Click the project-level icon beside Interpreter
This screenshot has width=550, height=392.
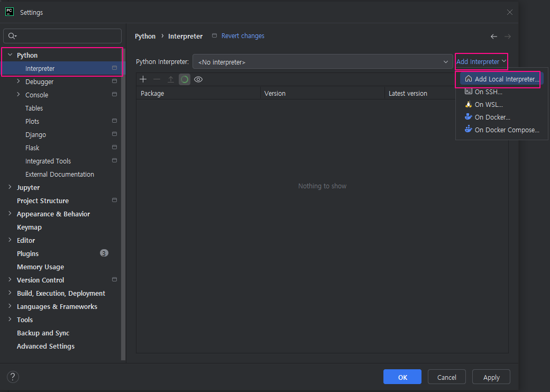coord(114,68)
